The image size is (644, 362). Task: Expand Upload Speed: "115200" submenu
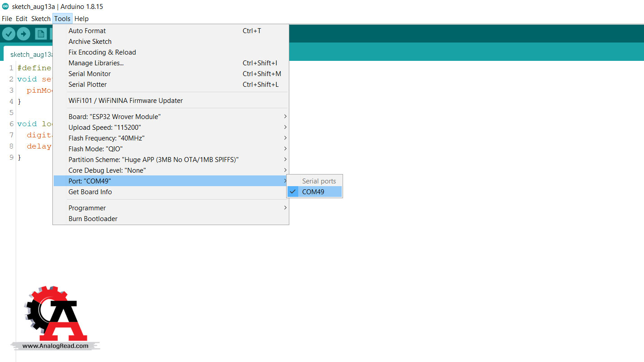pos(171,128)
